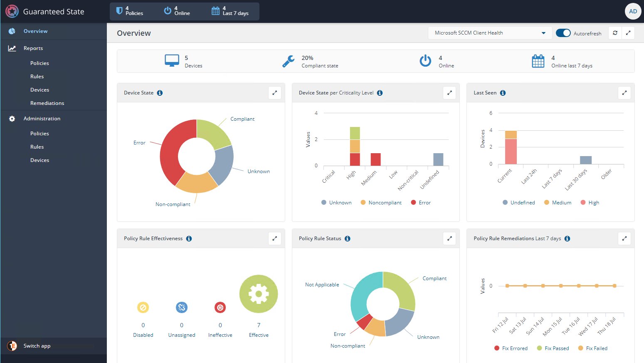Show info for Policy Rule Status
644x363 pixels.
pos(348,239)
